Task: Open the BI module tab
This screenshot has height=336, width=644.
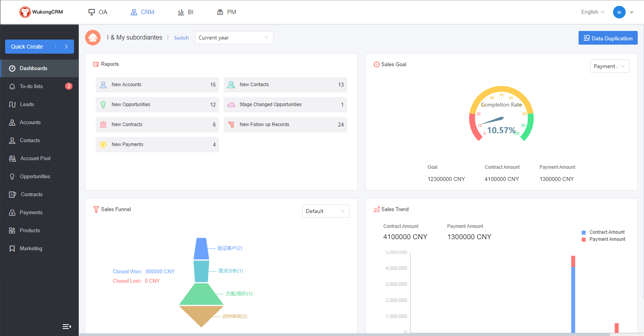Action: 186,12
